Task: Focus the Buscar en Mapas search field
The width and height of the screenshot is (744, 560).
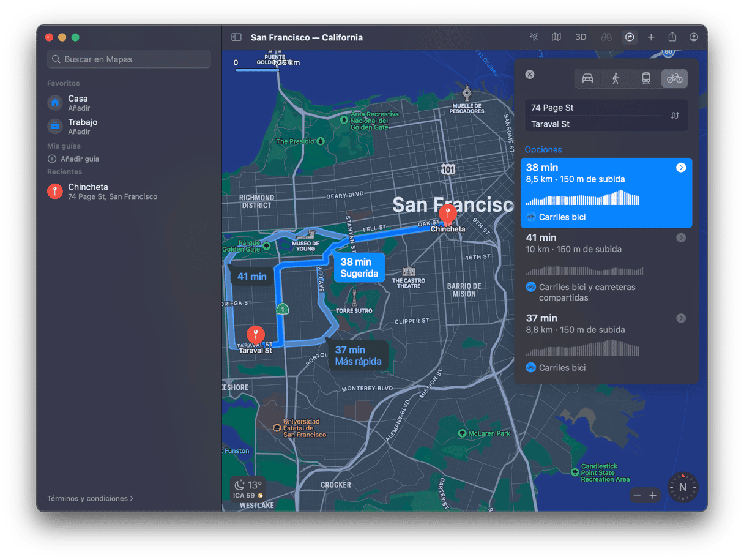Action: tap(129, 59)
